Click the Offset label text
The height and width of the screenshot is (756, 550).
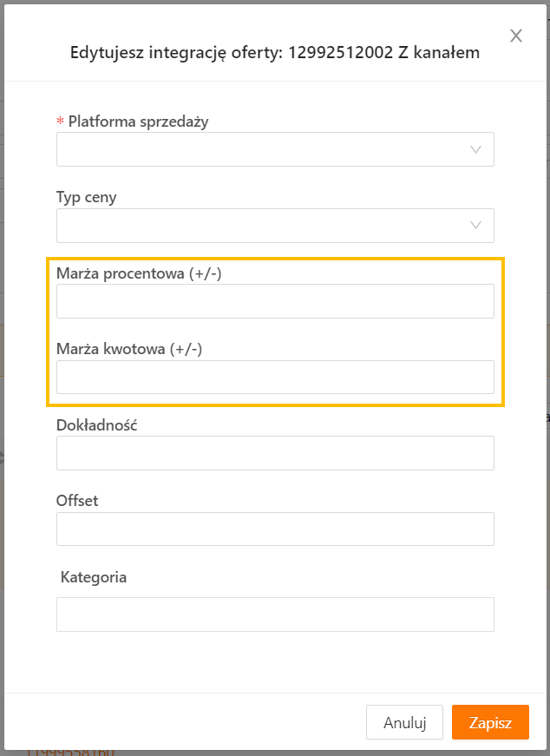77,501
